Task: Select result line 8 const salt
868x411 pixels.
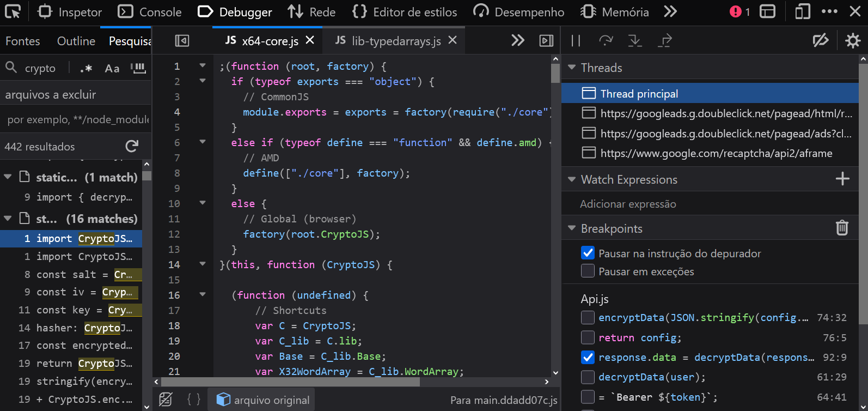Action: (71, 274)
